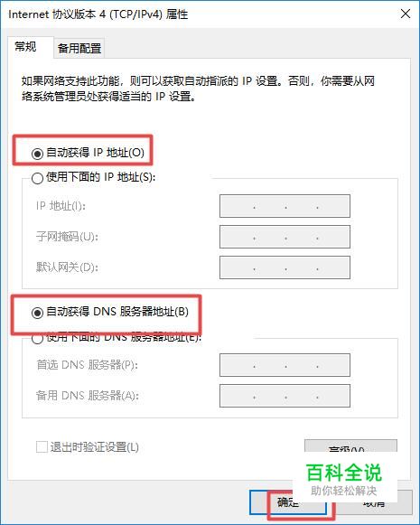
Task: Click the first octet of IP 地址 field
Action: point(238,206)
